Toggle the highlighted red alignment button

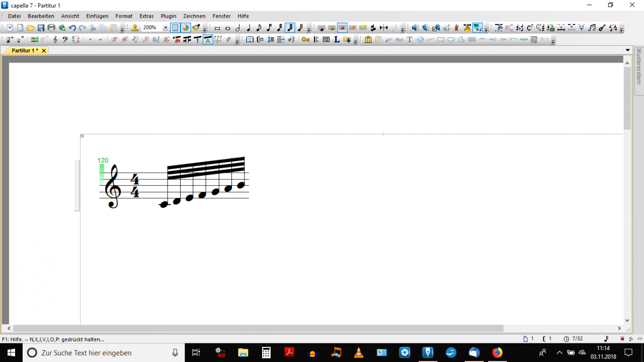coord(342,28)
